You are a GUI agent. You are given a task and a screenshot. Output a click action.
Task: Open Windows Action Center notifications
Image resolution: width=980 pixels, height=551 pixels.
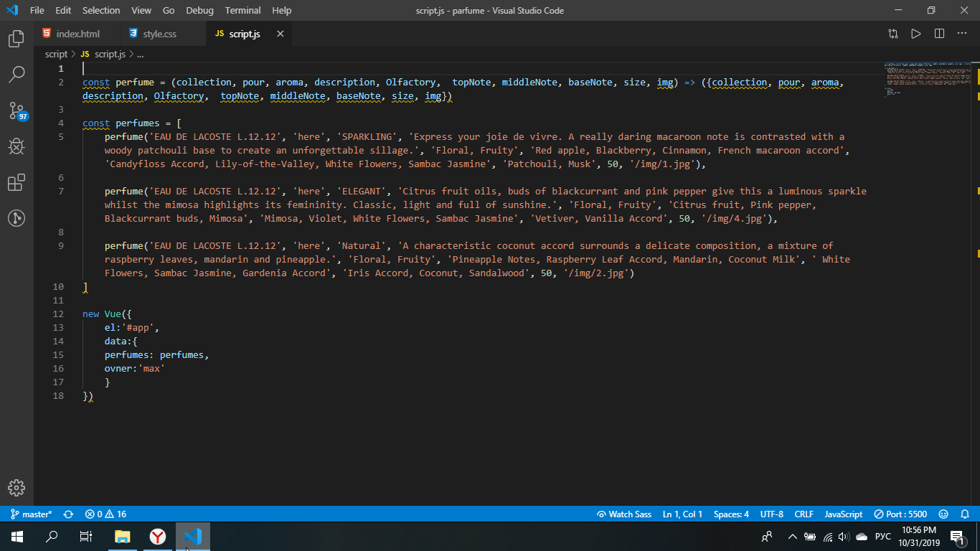click(956, 537)
